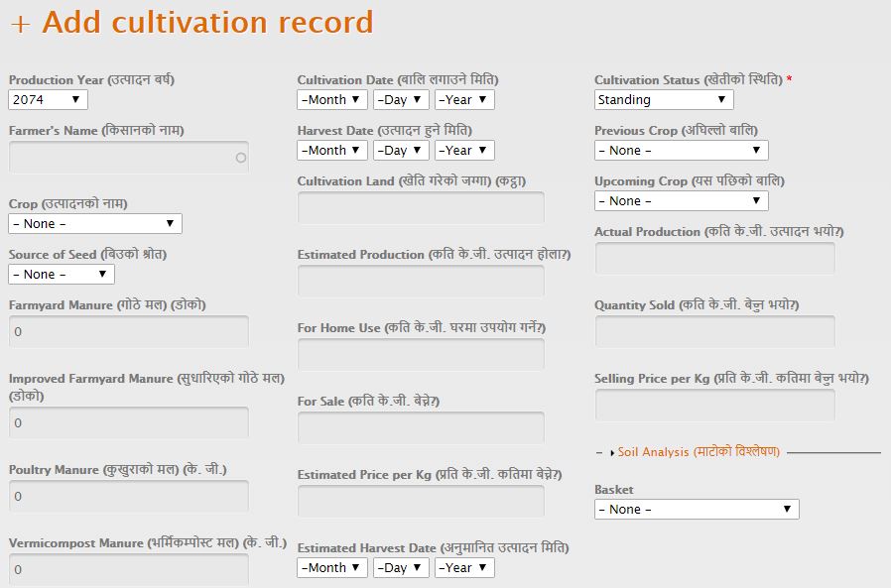Focus the Poultry Manure input field
This screenshot has height=588, width=891.
128,496
